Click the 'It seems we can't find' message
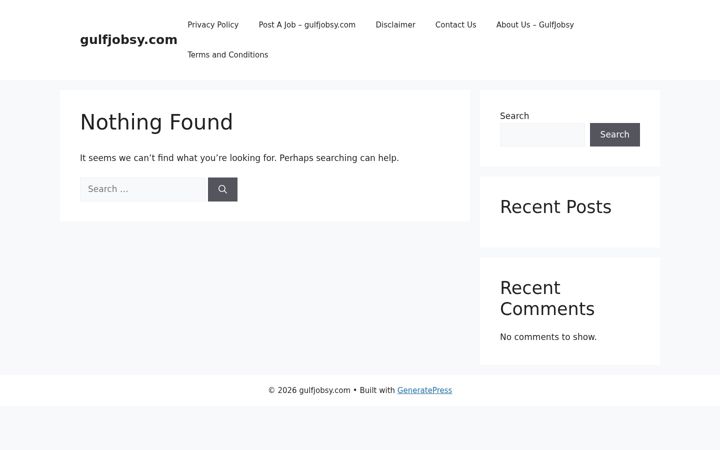 tap(239, 158)
